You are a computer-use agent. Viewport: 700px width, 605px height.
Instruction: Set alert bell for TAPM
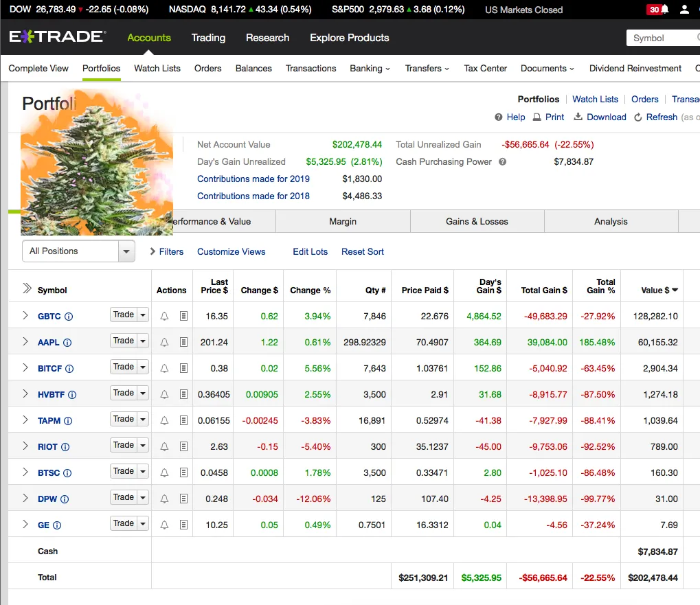pyautogui.click(x=164, y=421)
